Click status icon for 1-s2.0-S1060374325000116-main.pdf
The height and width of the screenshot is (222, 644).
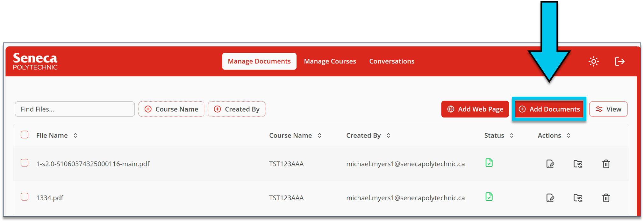point(489,163)
